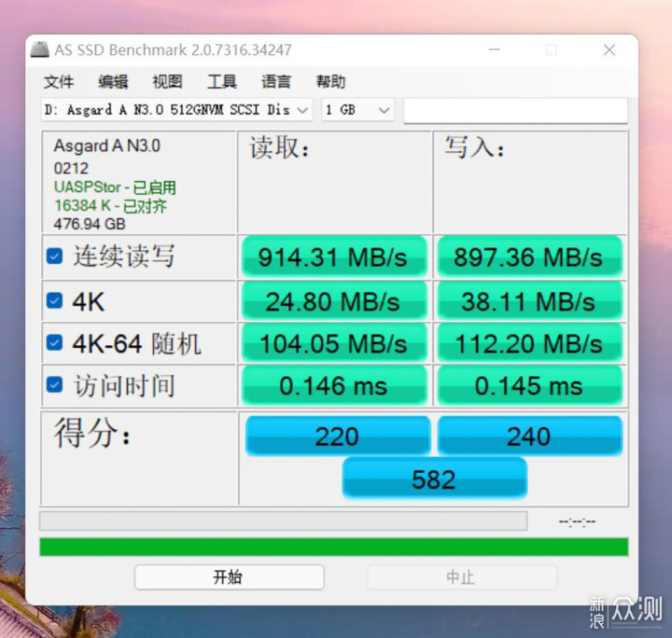
Task: Click the Asgard A N3.0 drive name text
Action: [x=107, y=146]
